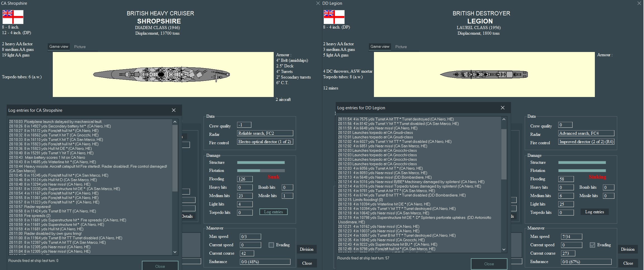
Task: Close the DD Legion log entries dialog with X
Action: pyautogui.click(x=503, y=108)
